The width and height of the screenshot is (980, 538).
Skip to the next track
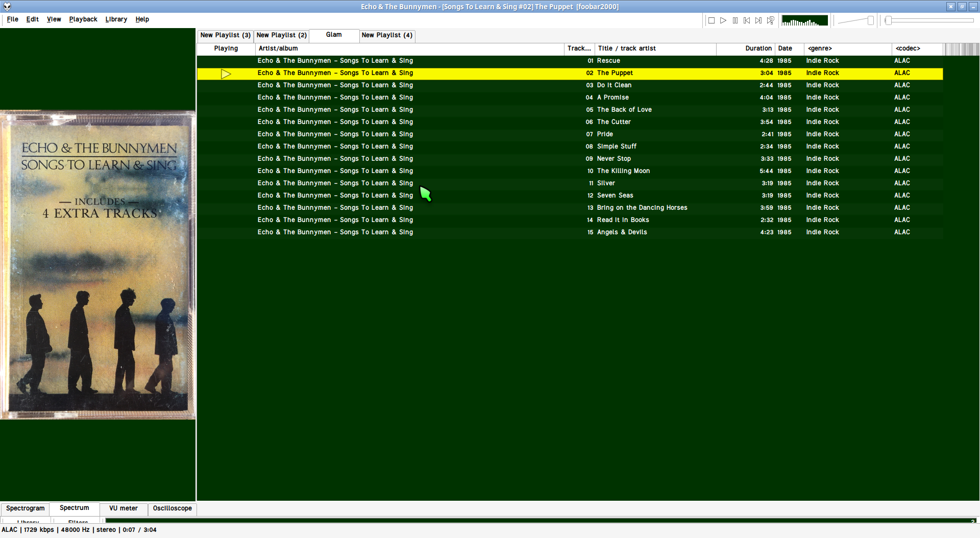758,20
